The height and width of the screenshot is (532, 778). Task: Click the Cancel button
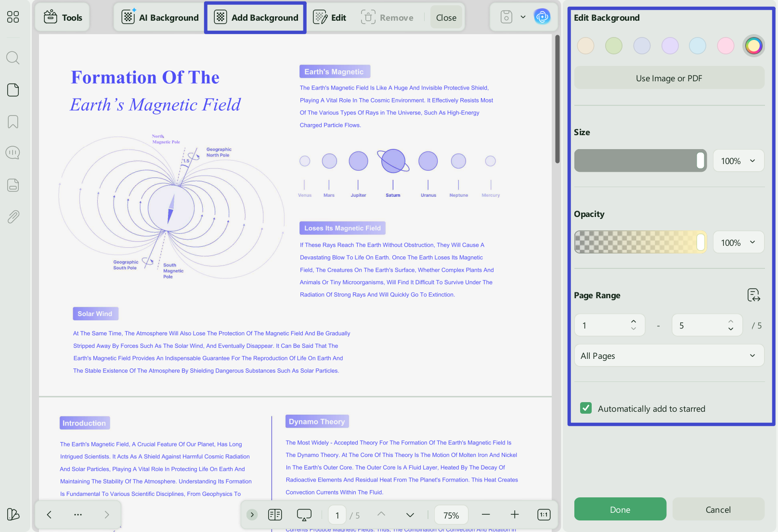tap(718, 509)
